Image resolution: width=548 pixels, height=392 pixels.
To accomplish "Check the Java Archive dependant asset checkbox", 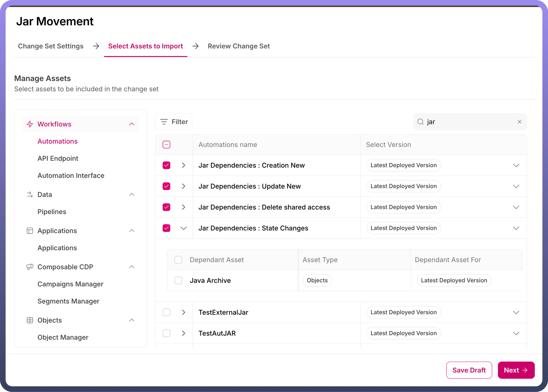I will [178, 280].
